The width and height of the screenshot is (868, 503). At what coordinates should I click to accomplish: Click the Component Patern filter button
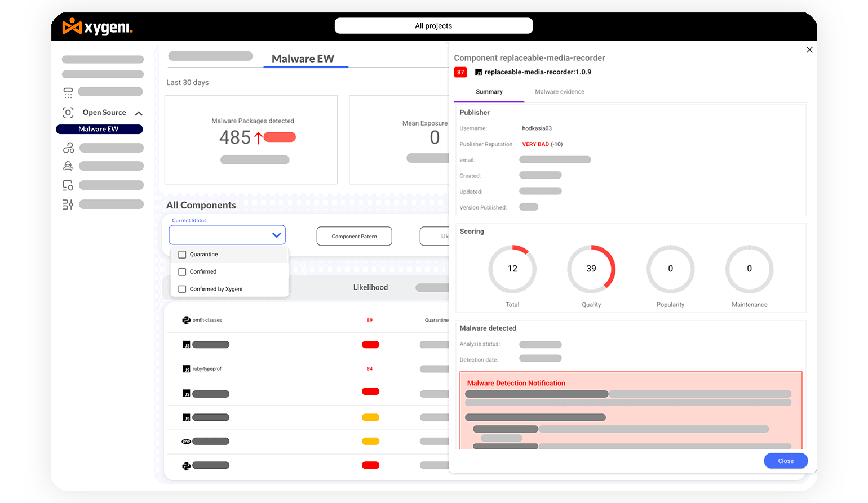[x=354, y=237]
